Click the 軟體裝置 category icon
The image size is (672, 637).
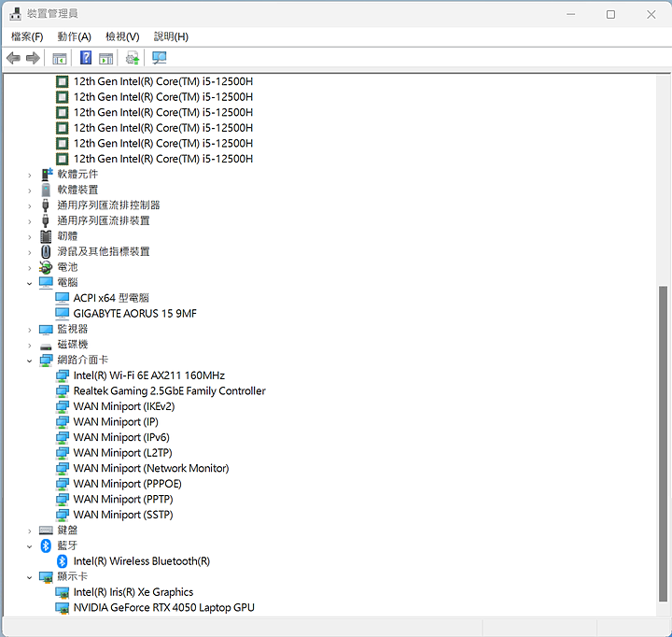coord(46,190)
